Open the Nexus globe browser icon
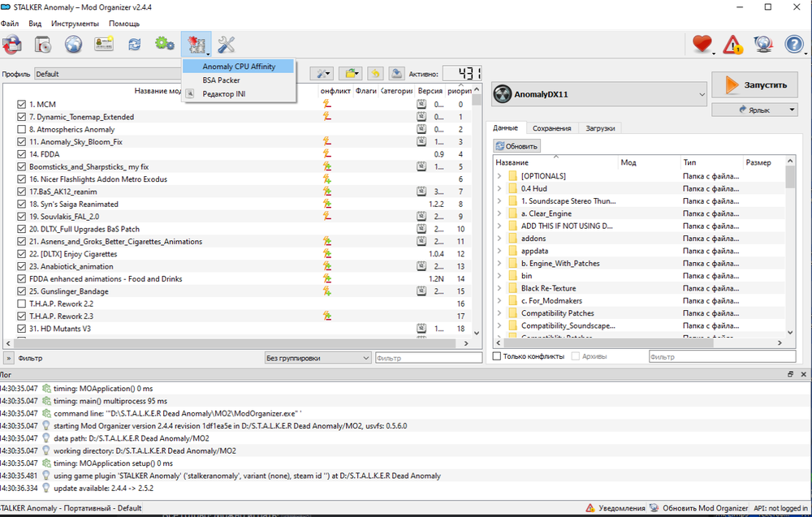Image resolution: width=812 pixels, height=517 pixels. tap(73, 44)
